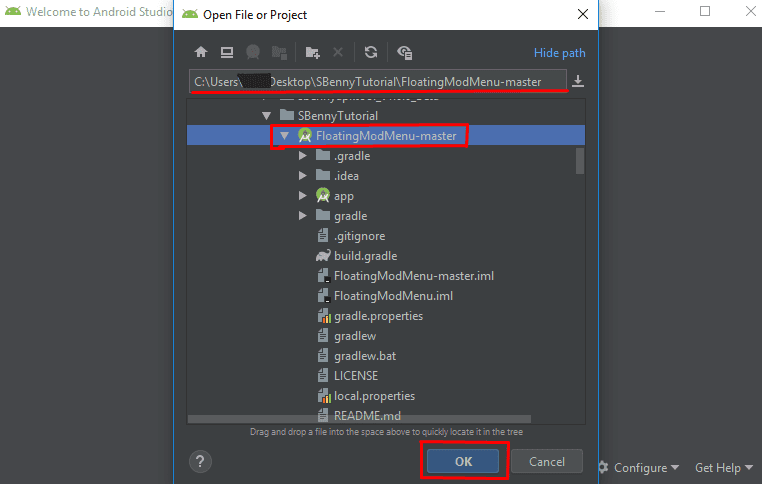The image size is (762, 484).
Task: Select FloatingModMenu-master.iml file
Action: (x=414, y=276)
